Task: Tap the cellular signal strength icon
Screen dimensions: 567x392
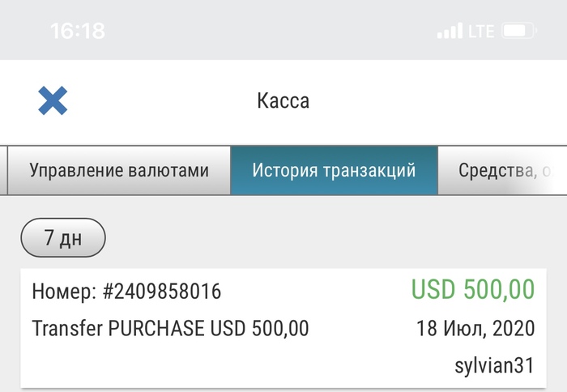Action: click(450, 31)
